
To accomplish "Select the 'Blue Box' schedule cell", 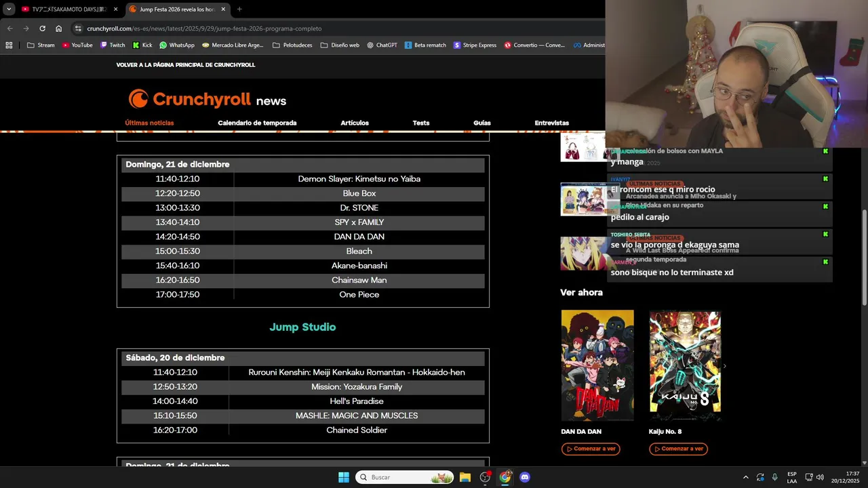I will coord(359,193).
